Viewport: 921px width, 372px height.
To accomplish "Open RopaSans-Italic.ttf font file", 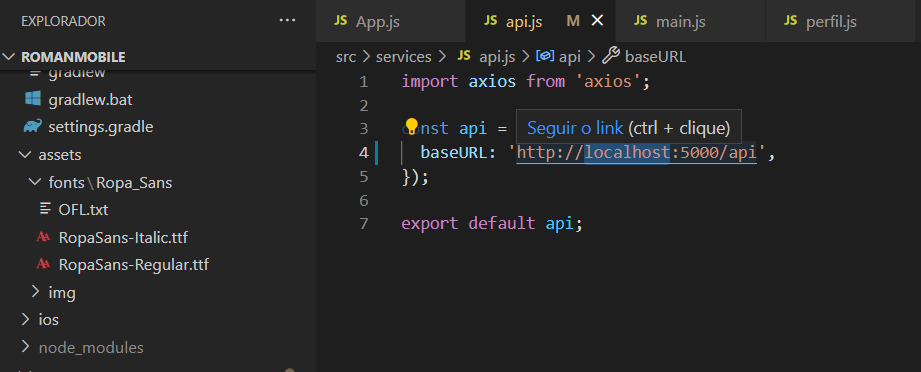I will click(x=123, y=237).
